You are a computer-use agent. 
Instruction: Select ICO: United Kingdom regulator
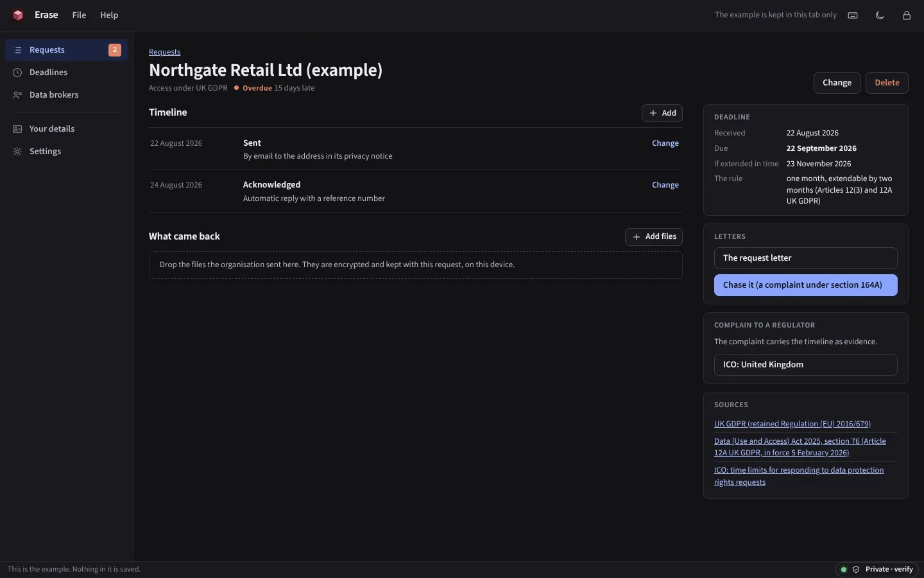806,365
